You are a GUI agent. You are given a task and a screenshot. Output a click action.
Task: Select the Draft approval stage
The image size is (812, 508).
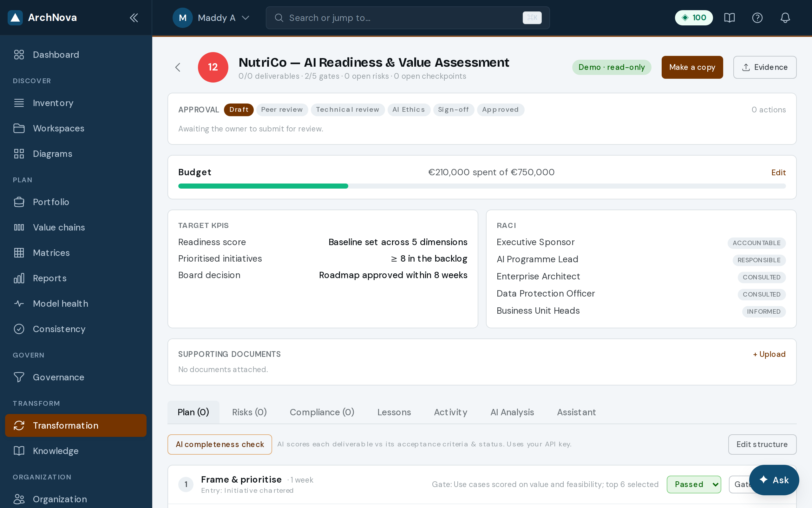point(239,110)
